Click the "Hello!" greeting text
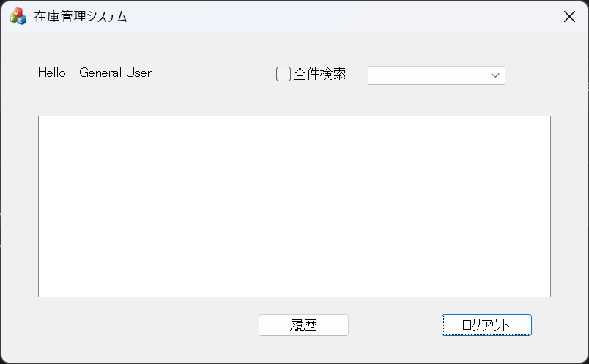 (x=53, y=73)
